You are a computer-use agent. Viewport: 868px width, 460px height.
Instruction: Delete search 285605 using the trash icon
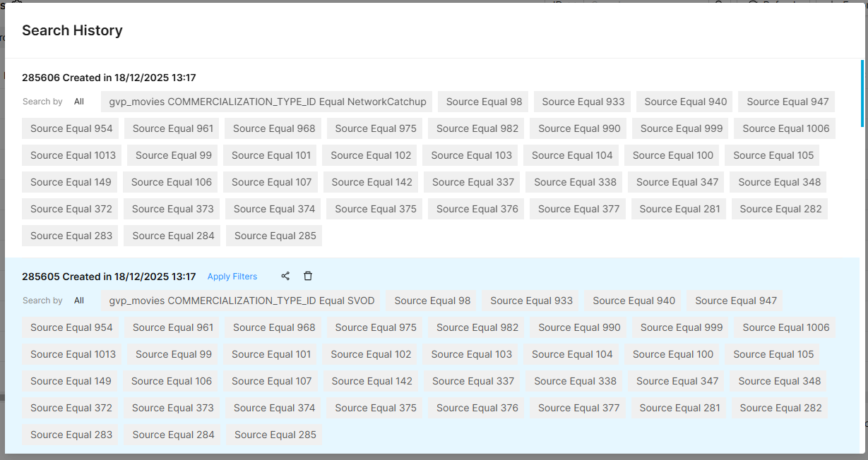pyautogui.click(x=308, y=277)
